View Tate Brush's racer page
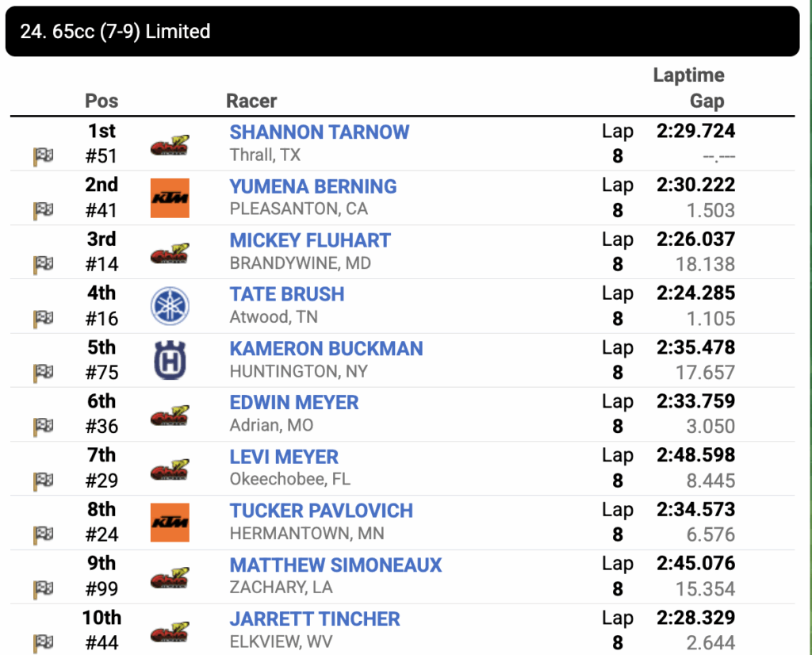Viewport: 812px width, 655px height. 287,294
